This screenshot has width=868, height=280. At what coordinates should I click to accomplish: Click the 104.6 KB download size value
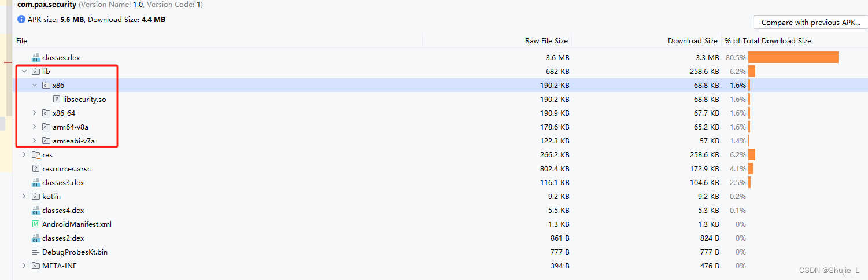point(704,183)
